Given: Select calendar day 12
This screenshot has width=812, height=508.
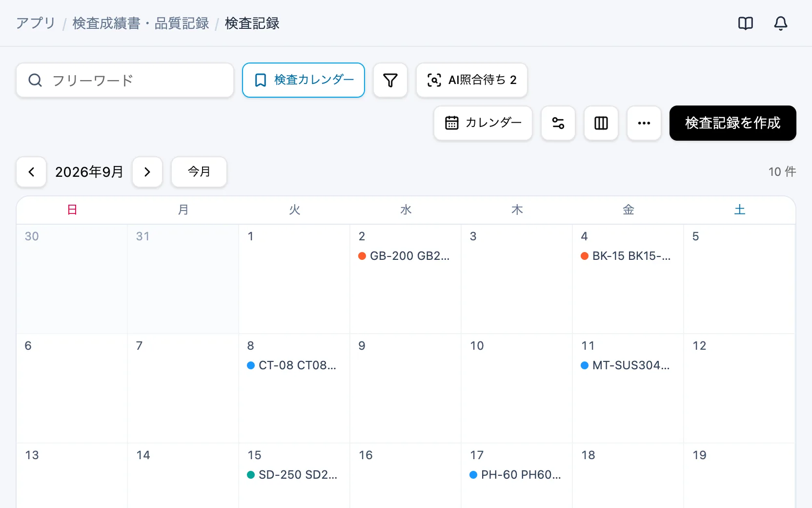Looking at the screenshot, I should pos(739,388).
